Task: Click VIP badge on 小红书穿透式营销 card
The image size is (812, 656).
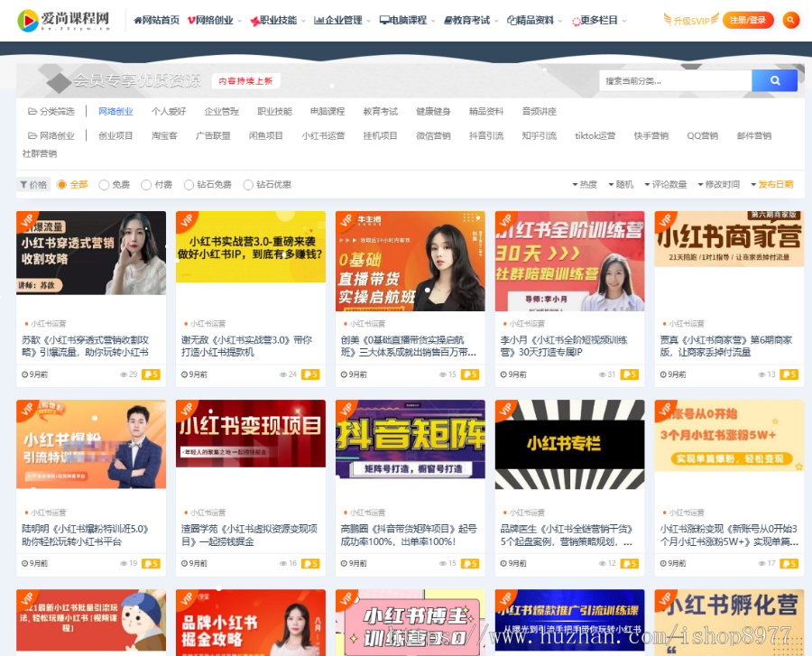Action: (x=27, y=220)
